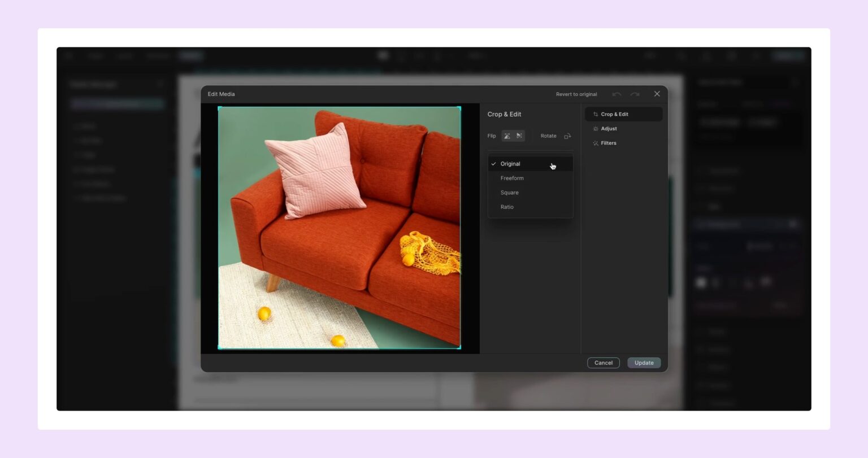Click the bottom-left crop corner handle
Viewport: 868px width, 458px height.
(x=219, y=348)
